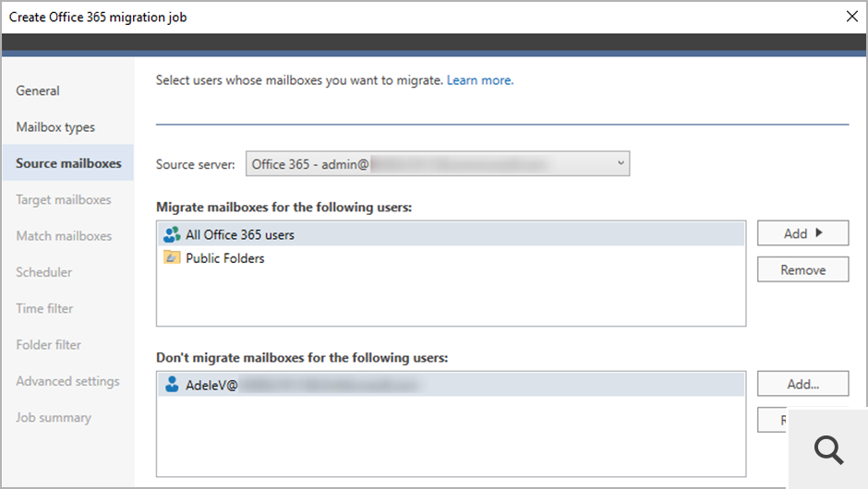Click the Public Folders folder icon
Viewport: 868px width, 489px height.
coord(172,257)
